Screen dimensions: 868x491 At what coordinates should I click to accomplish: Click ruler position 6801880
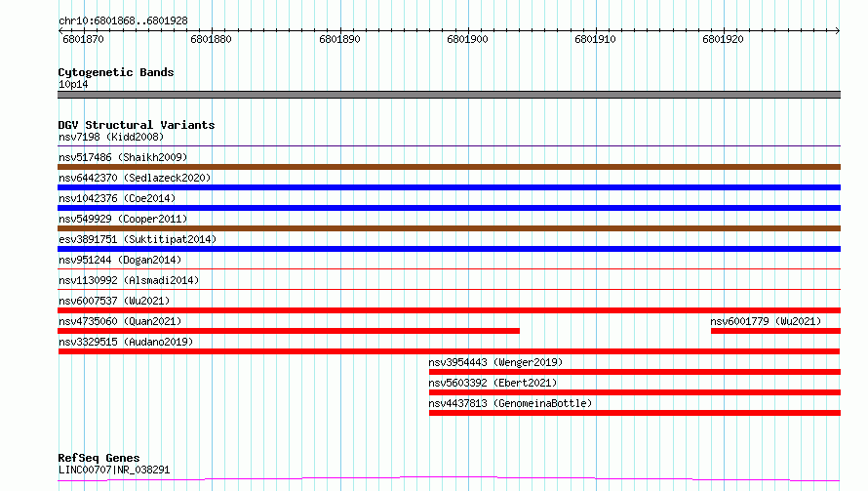211,39
